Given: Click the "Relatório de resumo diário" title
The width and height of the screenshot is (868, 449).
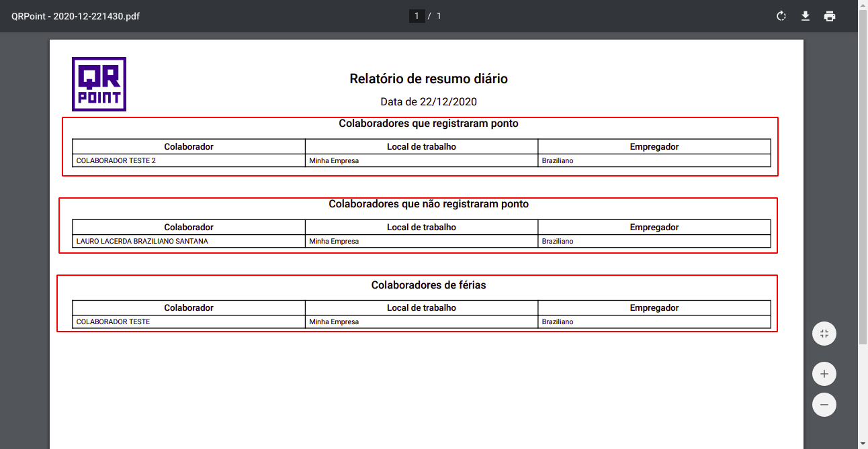Looking at the screenshot, I should [429, 79].
